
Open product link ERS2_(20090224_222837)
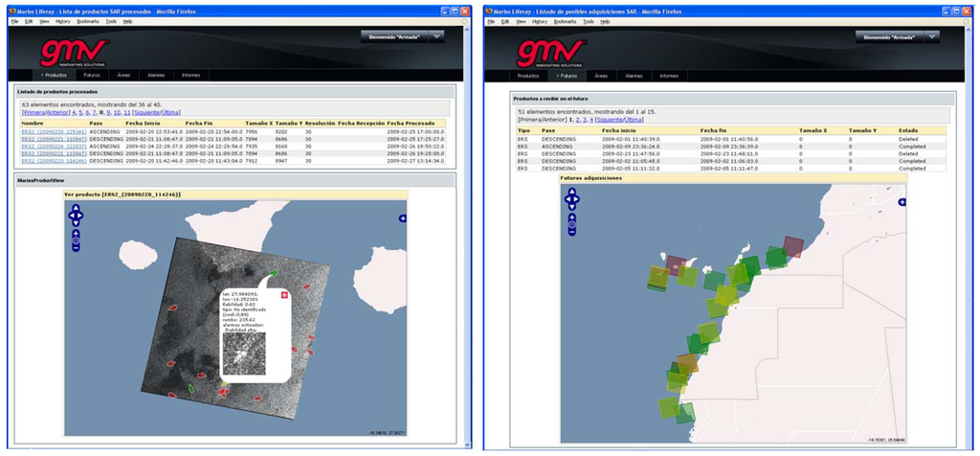[54, 146]
